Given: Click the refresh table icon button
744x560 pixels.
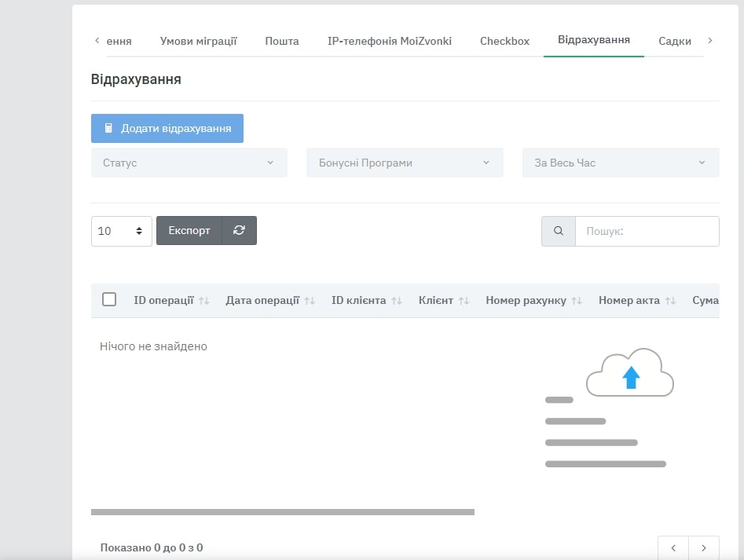Looking at the screenshot, I should click(240, 231).
